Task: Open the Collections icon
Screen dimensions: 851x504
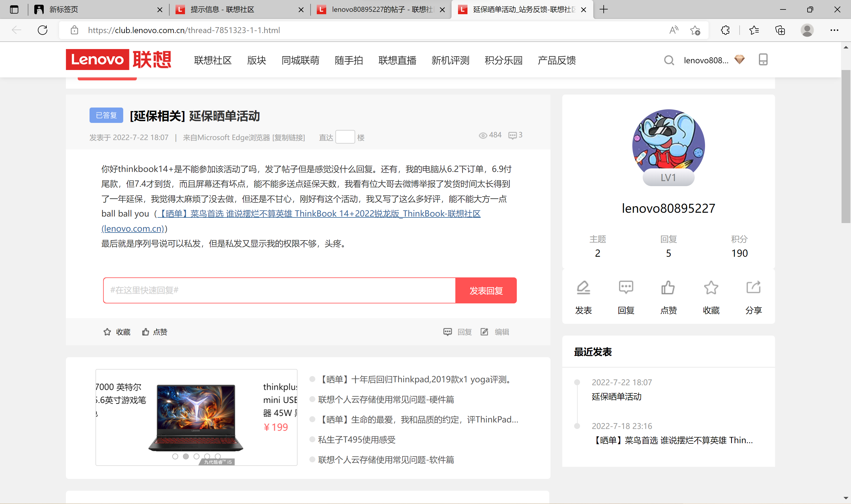Action: click(x=780, y=30)
